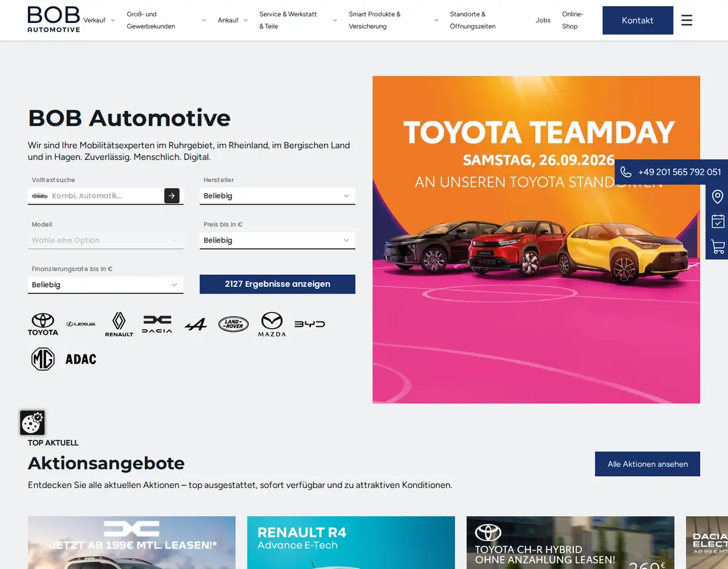728x569 pixels.
Task: Select the BYD brand logo
Action: point(310,325)
